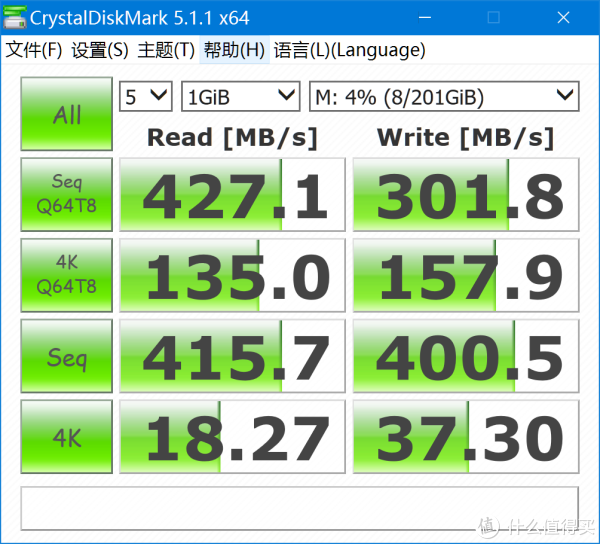This screenshot has height=544, width=600.
Task: Expand the test size dropdown showing 1GiB
Action: [x=240, y=96]
